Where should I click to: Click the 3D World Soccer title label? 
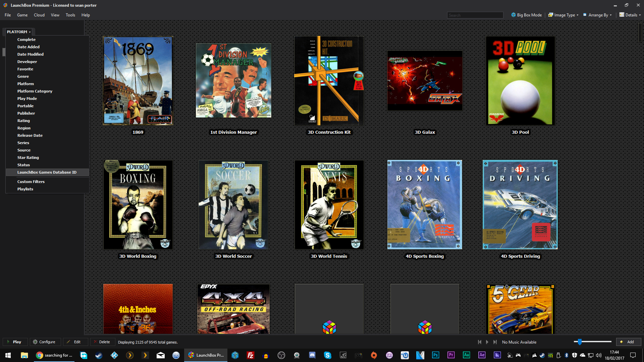233,256
